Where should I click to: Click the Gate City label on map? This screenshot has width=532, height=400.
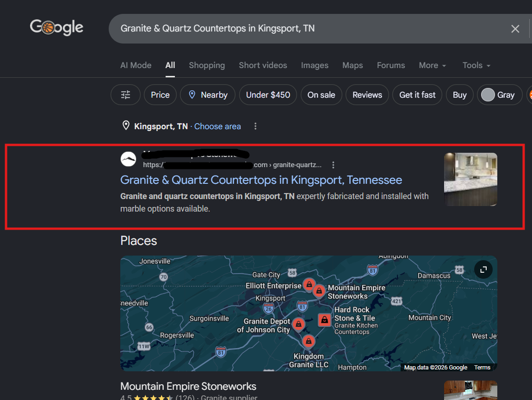266,275
